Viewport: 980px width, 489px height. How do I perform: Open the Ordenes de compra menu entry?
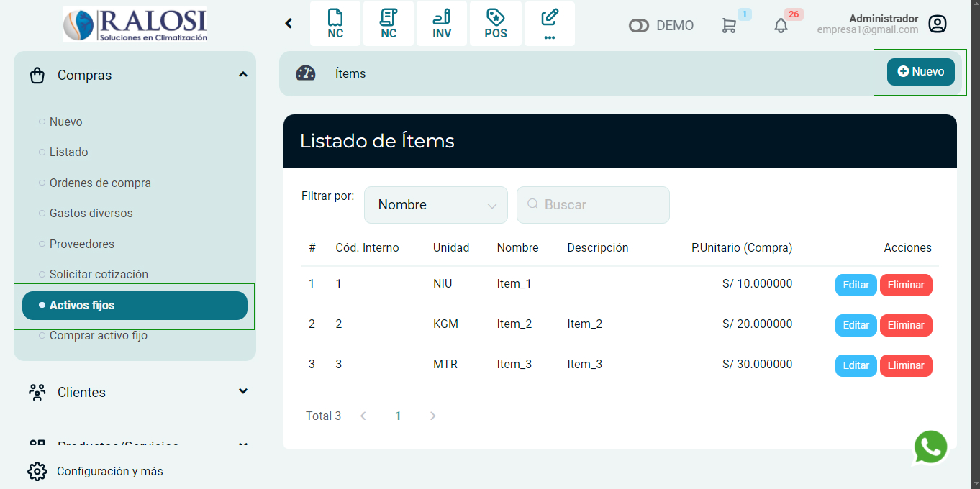(101, 183)
